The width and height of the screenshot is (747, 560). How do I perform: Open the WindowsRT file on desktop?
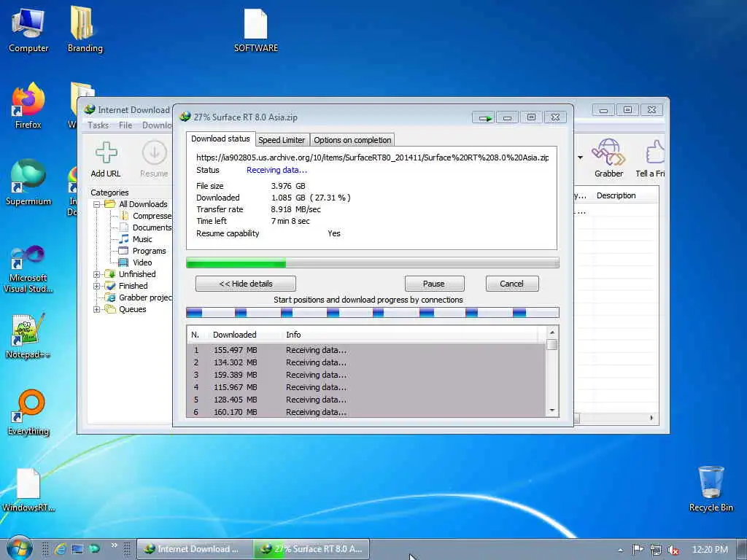tap(28, 491)
